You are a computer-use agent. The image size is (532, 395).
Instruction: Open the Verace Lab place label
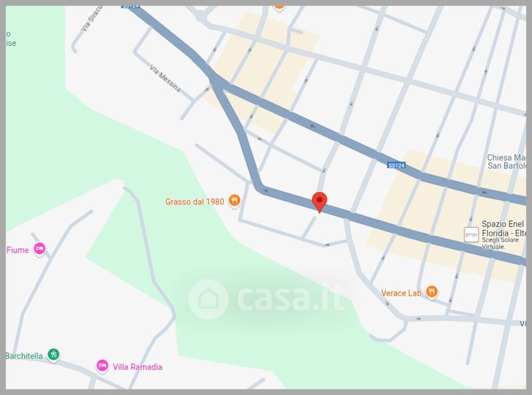click(401, 293)
